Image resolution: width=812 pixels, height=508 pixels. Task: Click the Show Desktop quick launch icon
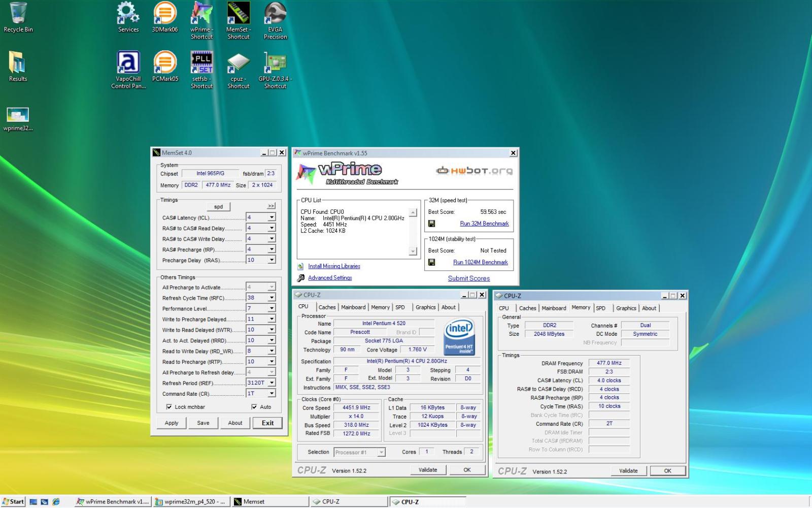33,501
